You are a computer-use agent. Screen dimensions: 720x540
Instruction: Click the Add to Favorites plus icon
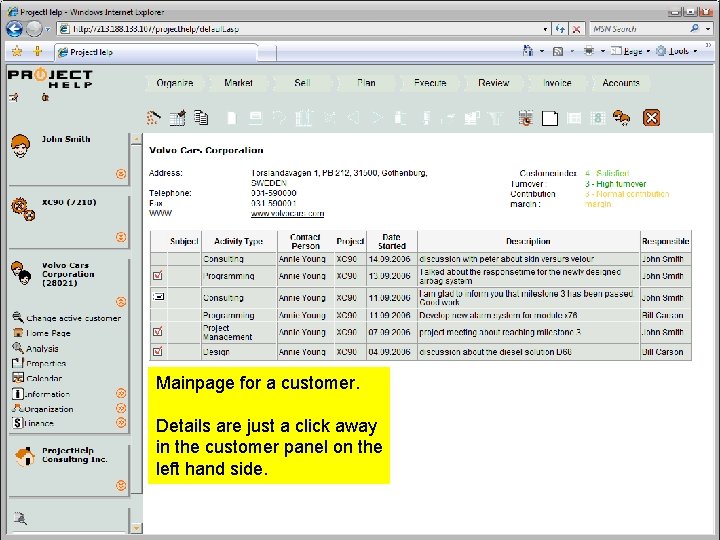(x=38, y=51)
